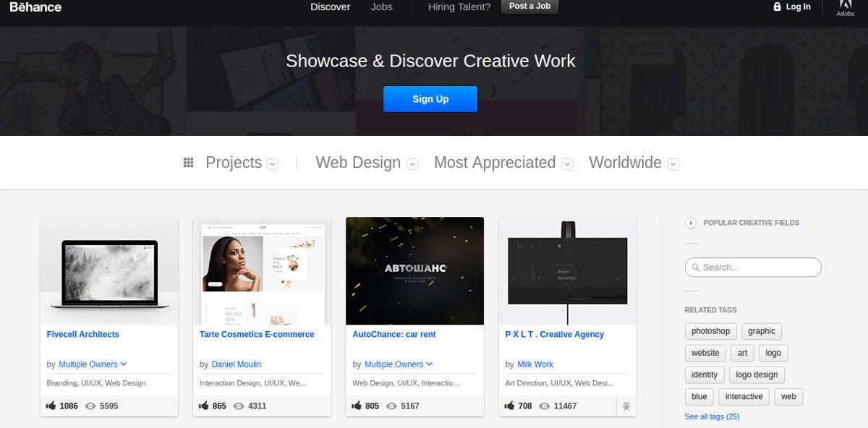Select the art tag
Viewport: 868px width, 428px height.
(x=742, y=353)
